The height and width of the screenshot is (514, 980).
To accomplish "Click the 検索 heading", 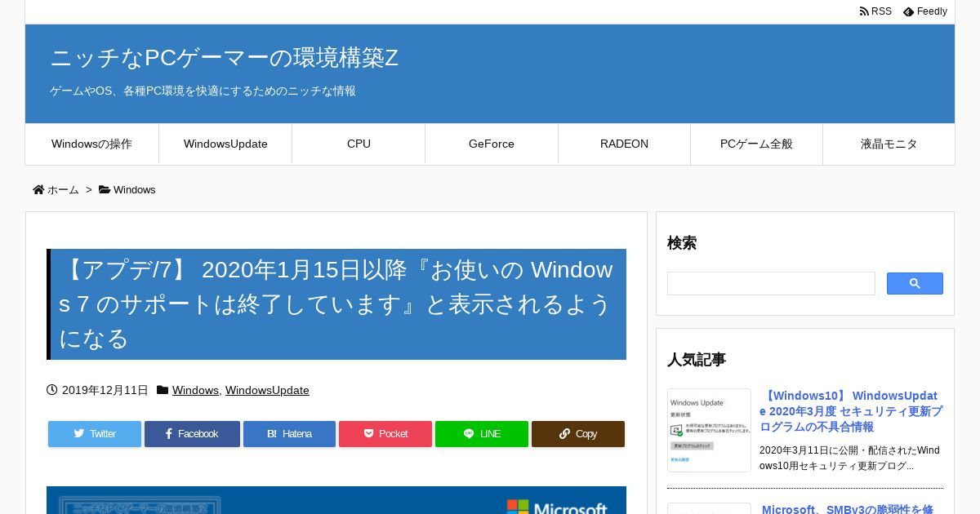I will 682,243.
